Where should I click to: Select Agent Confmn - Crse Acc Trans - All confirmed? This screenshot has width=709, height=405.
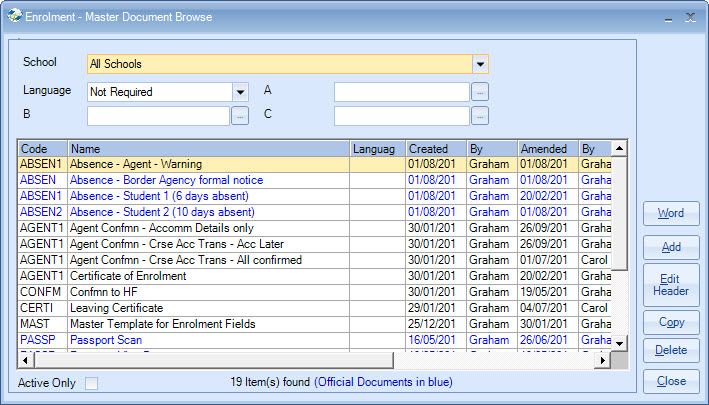click(315, 260)
